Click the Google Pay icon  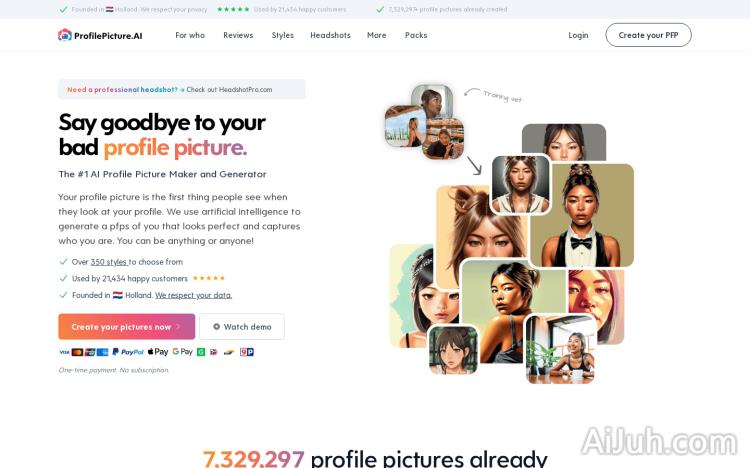[182, 352]
